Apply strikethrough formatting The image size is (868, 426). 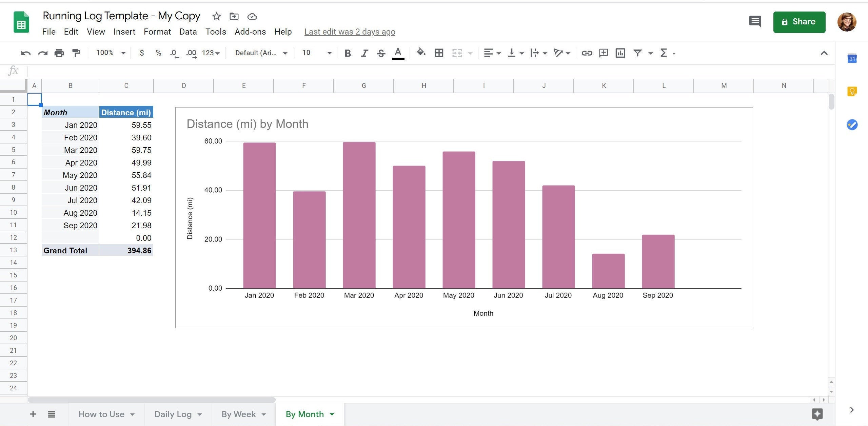(x=381, y=53)
